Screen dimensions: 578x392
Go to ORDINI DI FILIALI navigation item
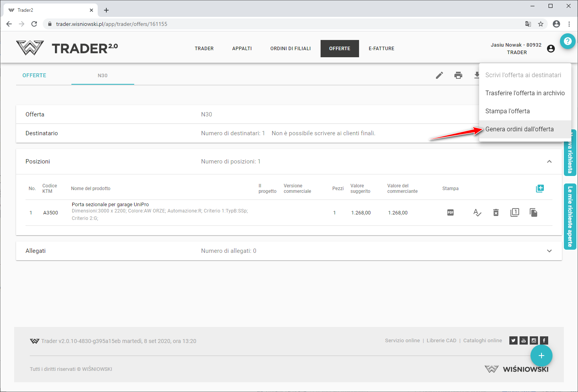pos(290,49)
